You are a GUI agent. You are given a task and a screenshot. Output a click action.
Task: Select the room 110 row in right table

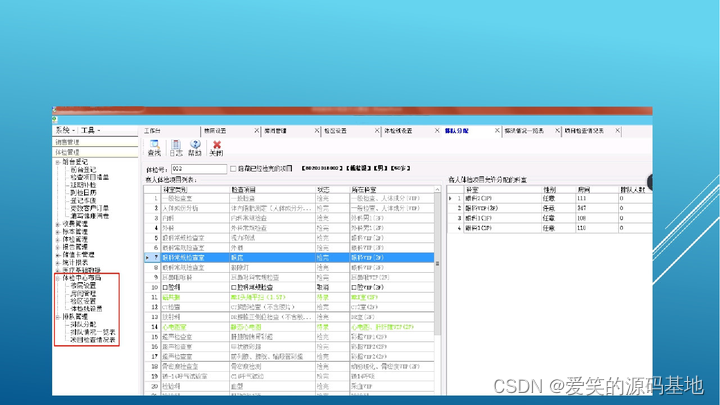click(550, 228)
